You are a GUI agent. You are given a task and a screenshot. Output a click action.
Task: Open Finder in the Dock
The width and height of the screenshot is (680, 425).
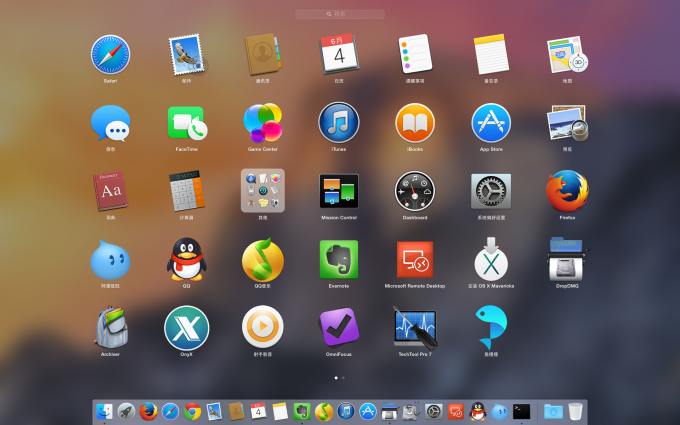pos(104,411)
